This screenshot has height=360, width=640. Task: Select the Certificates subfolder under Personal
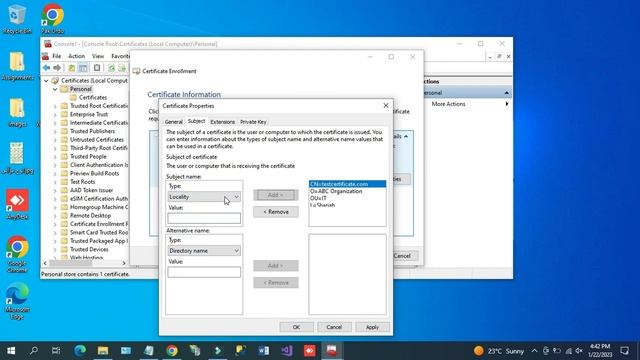[93, 98]
